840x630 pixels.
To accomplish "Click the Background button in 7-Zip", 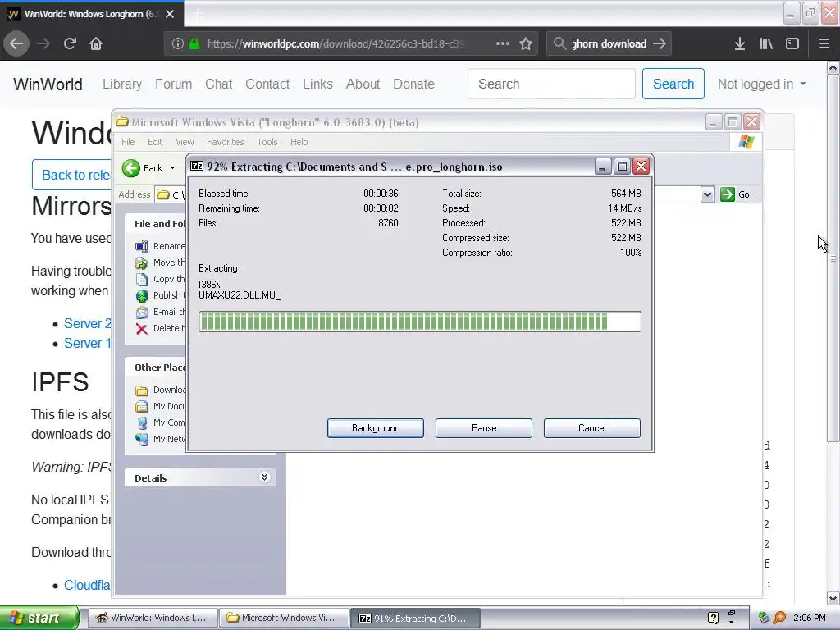I will click(376, 428).
